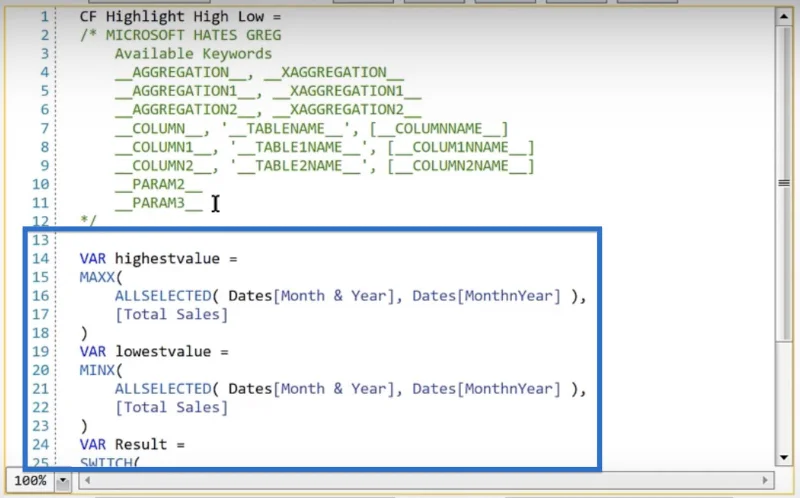Click the 'lowestvalue' variable name
This screenshot has width=800, height=498.
coord(163,352)
